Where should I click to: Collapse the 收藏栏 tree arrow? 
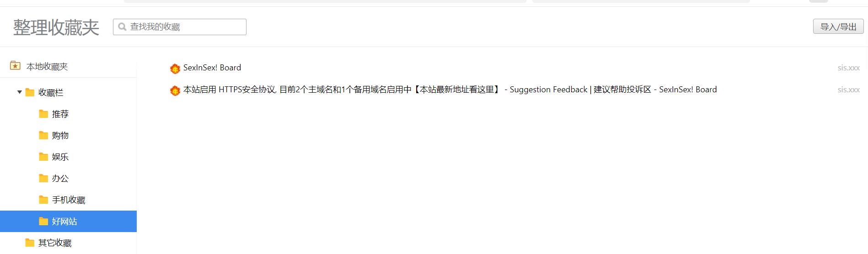click(x=20, y=92)
